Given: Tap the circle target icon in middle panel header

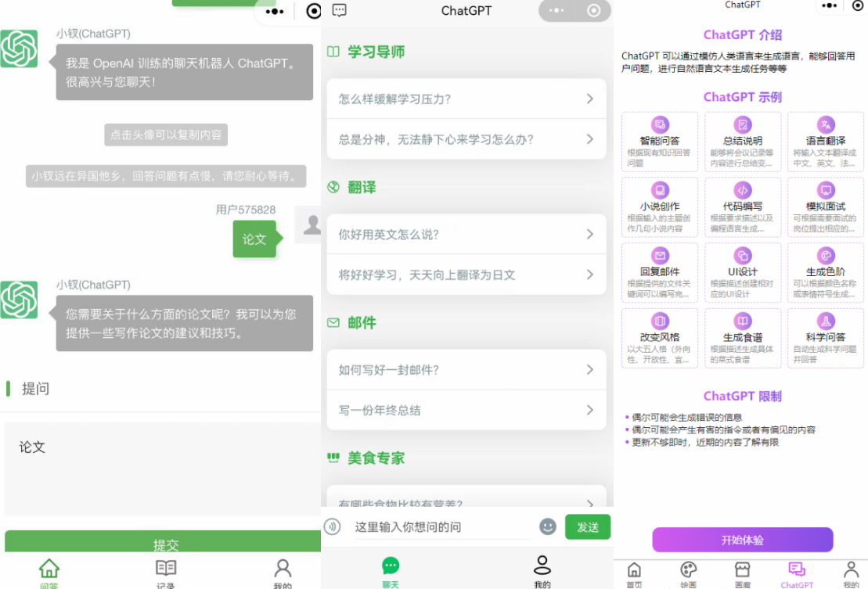Looking at the screenshot, I should [x=593, y=10].
